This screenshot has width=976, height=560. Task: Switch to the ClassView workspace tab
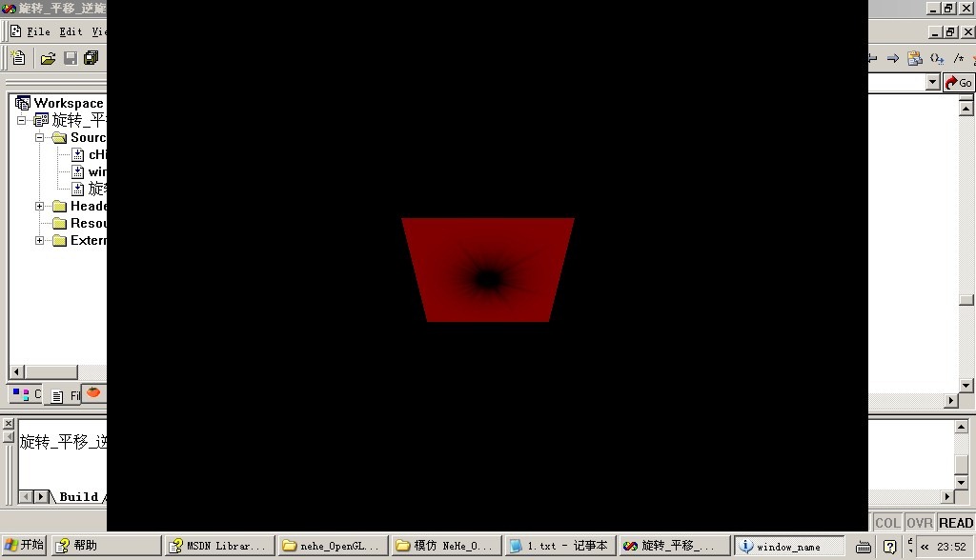(x=26, y=394)
